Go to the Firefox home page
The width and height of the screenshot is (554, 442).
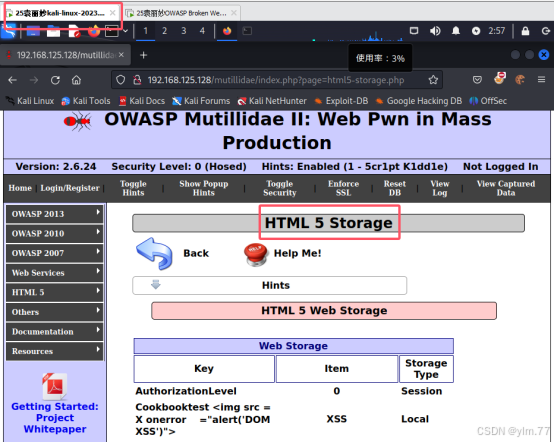click(x=76, y=80)
